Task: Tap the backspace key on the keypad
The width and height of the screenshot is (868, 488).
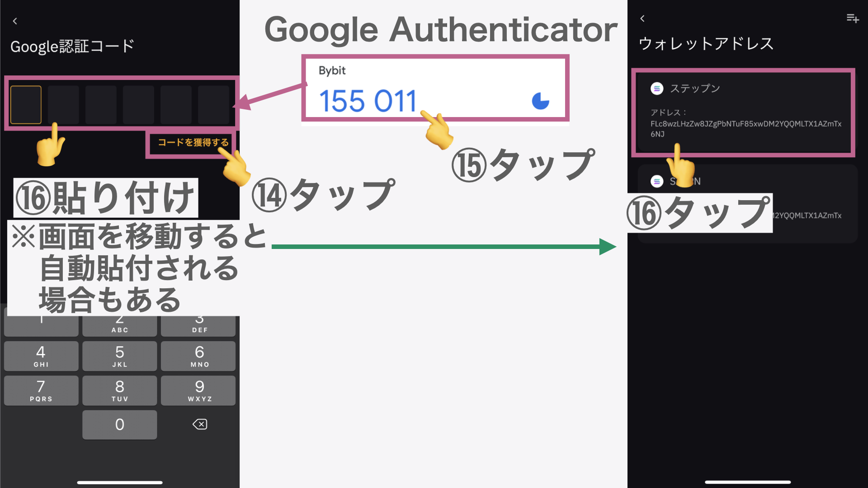Action: click(200, 424)
